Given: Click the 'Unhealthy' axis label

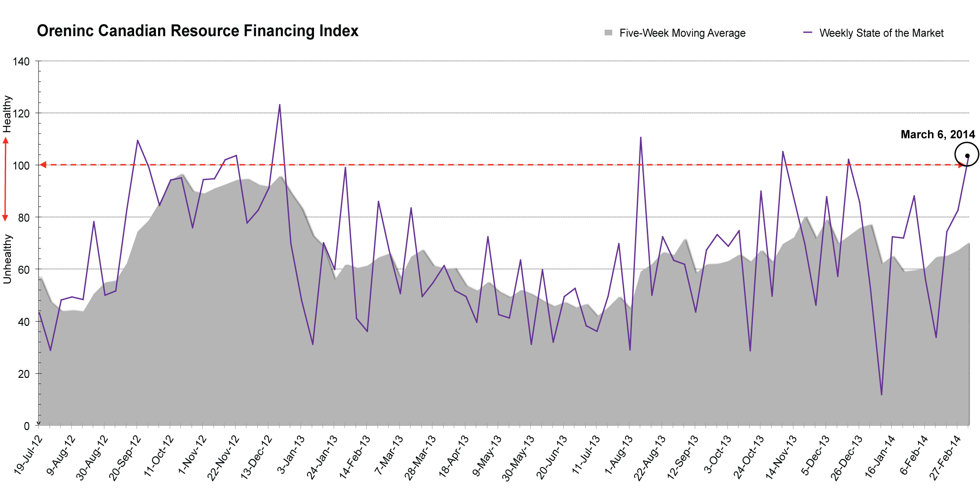Looking at the screenshot, I should [7, 259].
